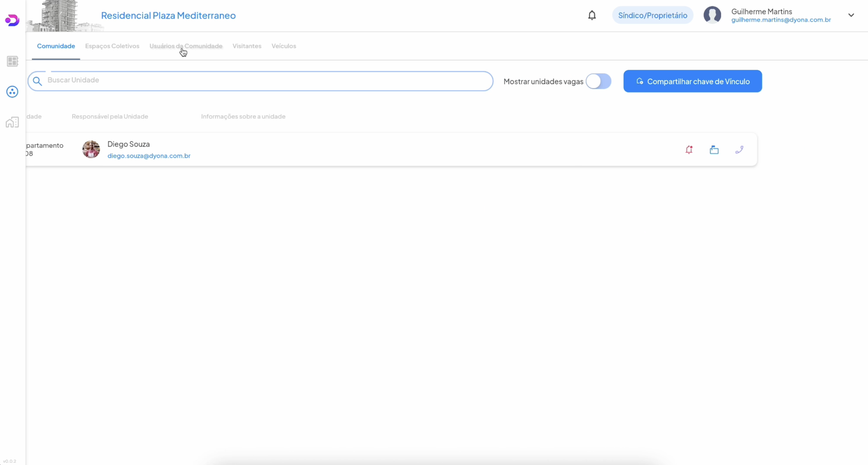Open diego.souza@dyona.com.br email link
The width and height of the screenshot is (868, 465).
pyautogui.click(x=149, y=156)
